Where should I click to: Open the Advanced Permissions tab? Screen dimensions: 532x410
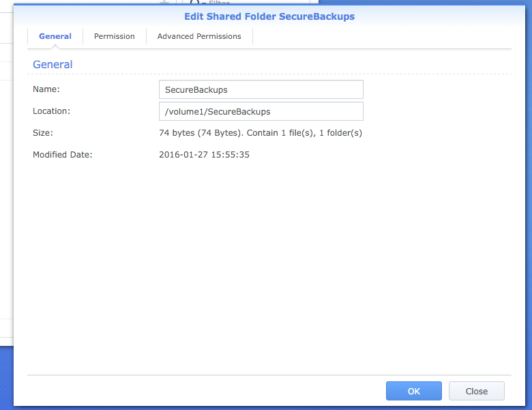point(198,36)
